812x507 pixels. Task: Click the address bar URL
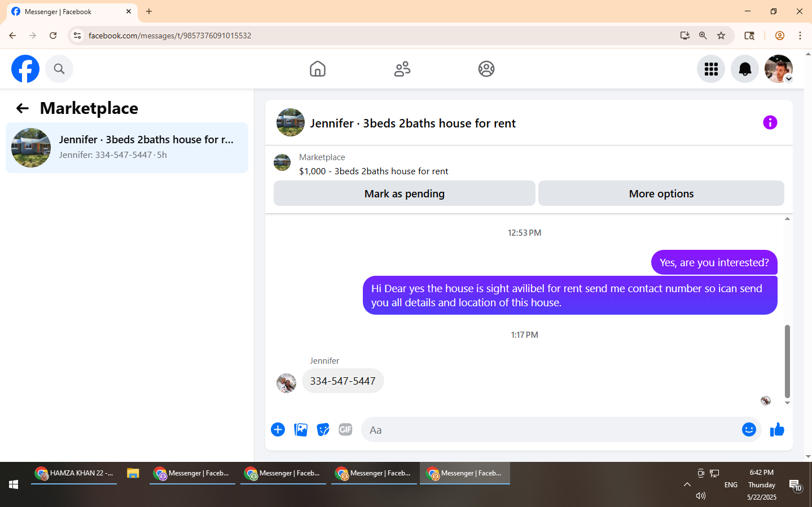(x=170, y=36)
